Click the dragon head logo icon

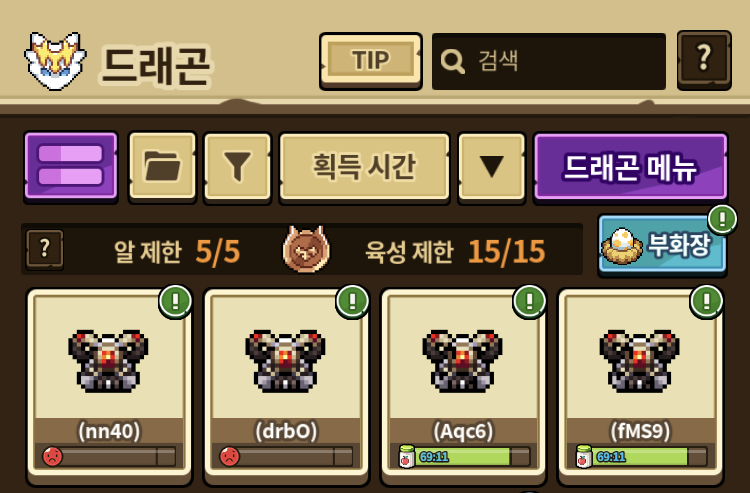pyautogui.click(x=55, y=61)
